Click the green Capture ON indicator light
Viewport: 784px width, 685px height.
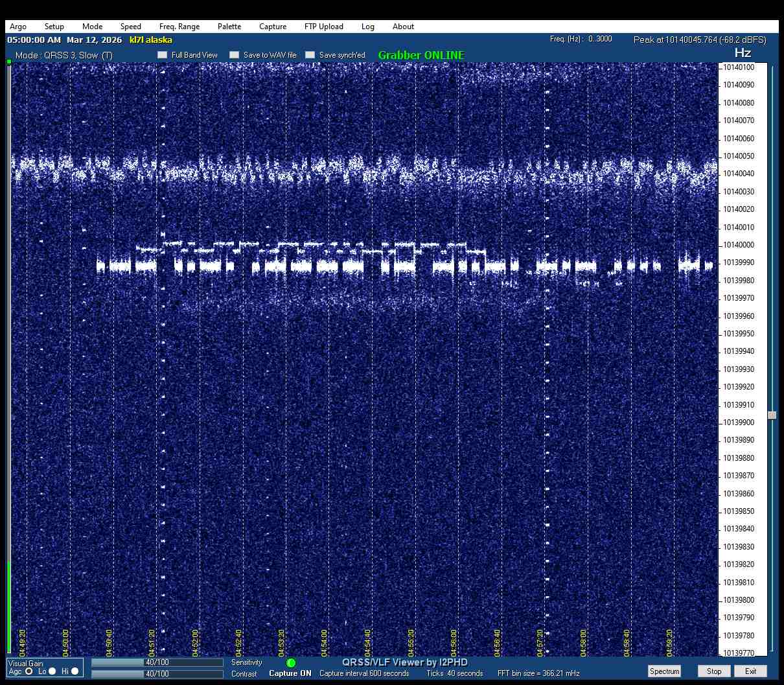coord(291,663)
